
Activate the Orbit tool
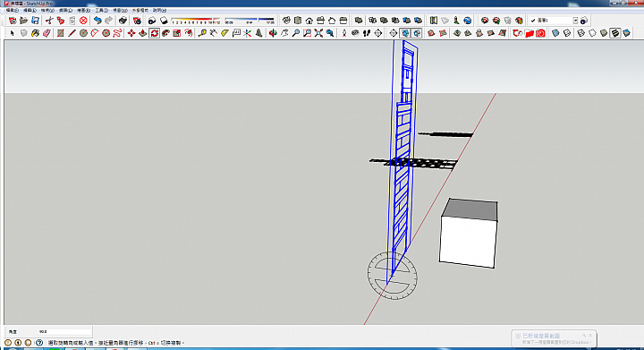coord(273,33)
